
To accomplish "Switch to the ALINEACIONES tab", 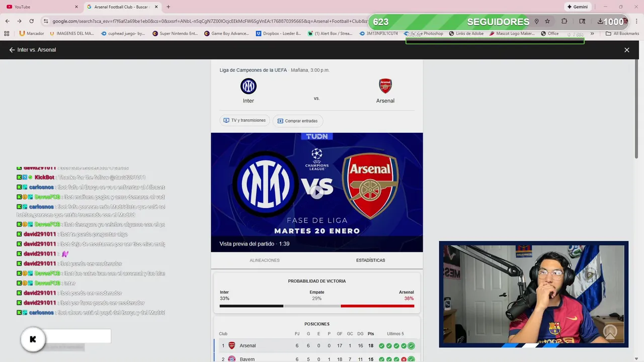I will (x=265, y=260).
